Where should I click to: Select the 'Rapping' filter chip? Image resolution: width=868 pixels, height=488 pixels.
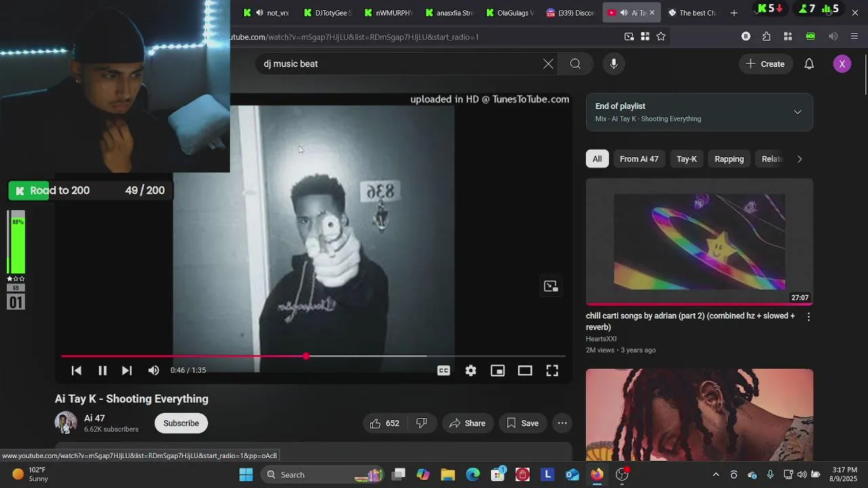729,159
